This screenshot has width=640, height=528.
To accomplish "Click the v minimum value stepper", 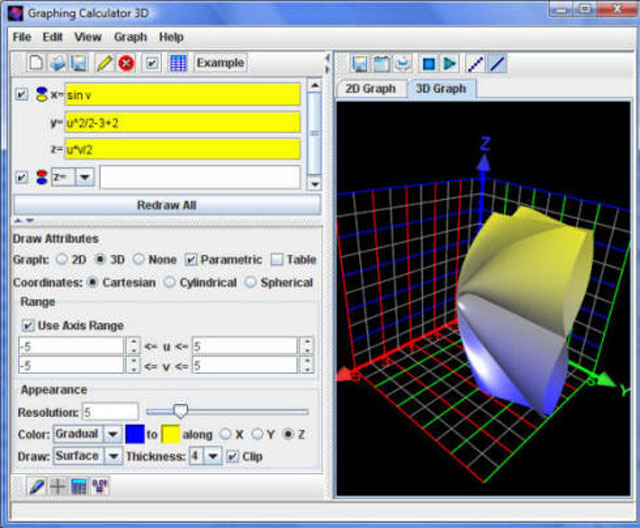I will [x=133, y=365].
